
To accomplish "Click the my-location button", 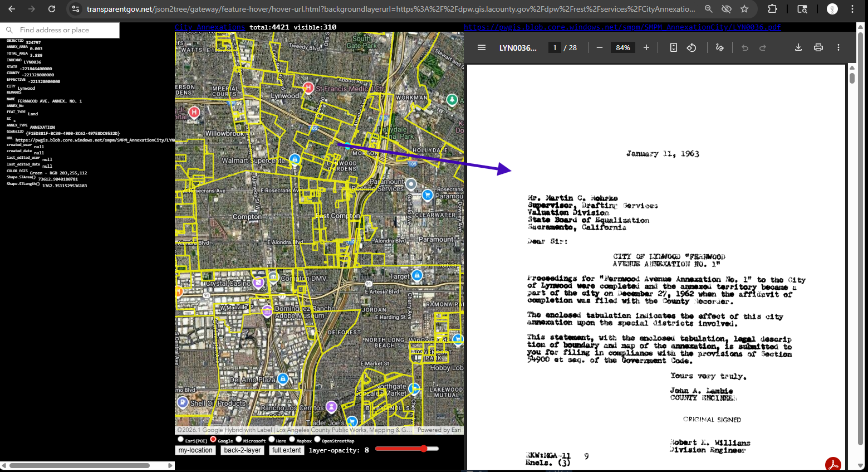I will 195,450.
